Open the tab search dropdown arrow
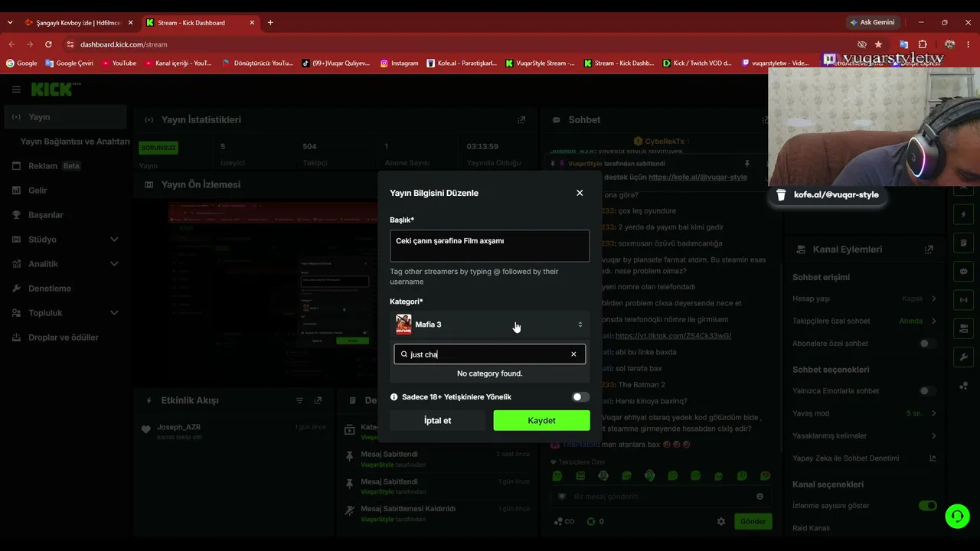The width and height of the screenshot is (980, 551). tap(10, 23)
